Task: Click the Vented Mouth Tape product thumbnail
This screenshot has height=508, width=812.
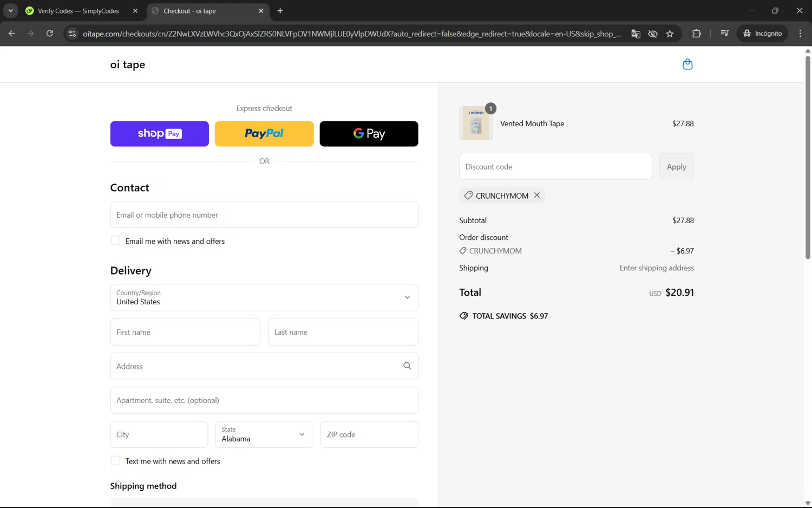Action: pyautogui.click(x=476, y=123)
